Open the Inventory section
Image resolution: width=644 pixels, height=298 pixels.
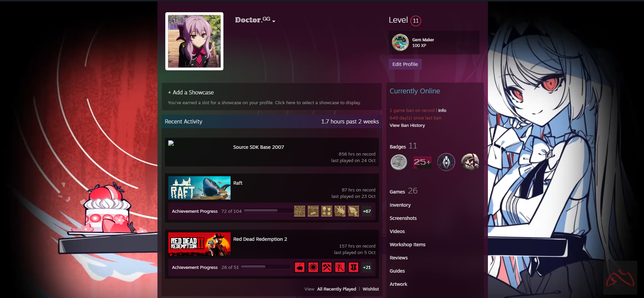pos(400,205)
